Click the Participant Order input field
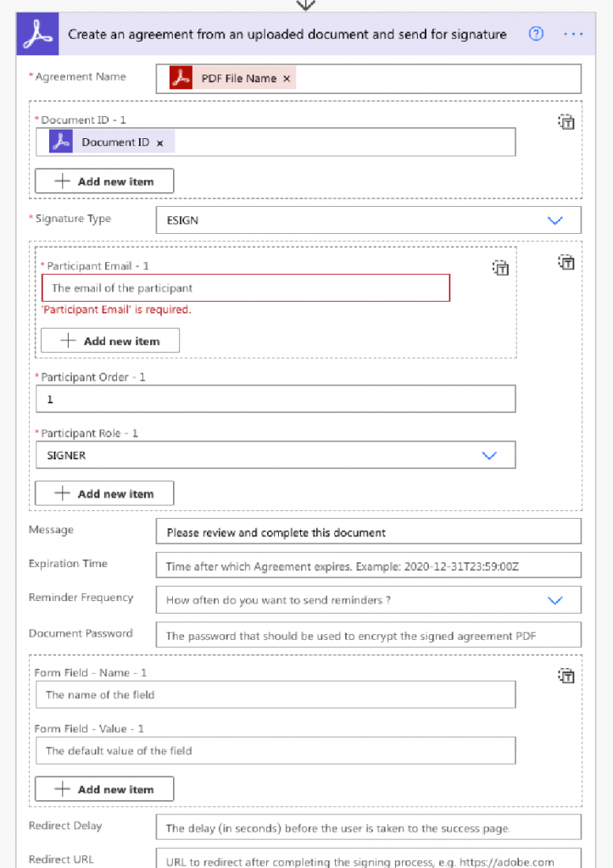This screenshot has width=613, height=868. pos(276,399)
